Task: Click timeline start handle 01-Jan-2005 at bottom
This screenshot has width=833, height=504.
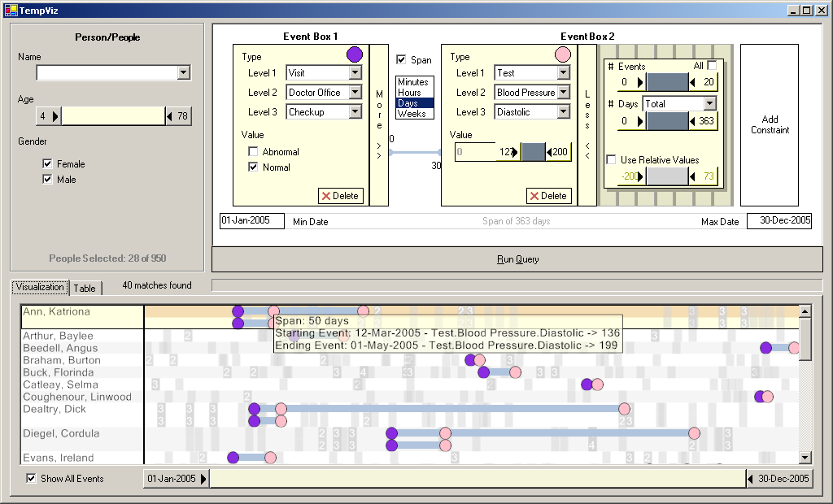Action: point(177,479)
